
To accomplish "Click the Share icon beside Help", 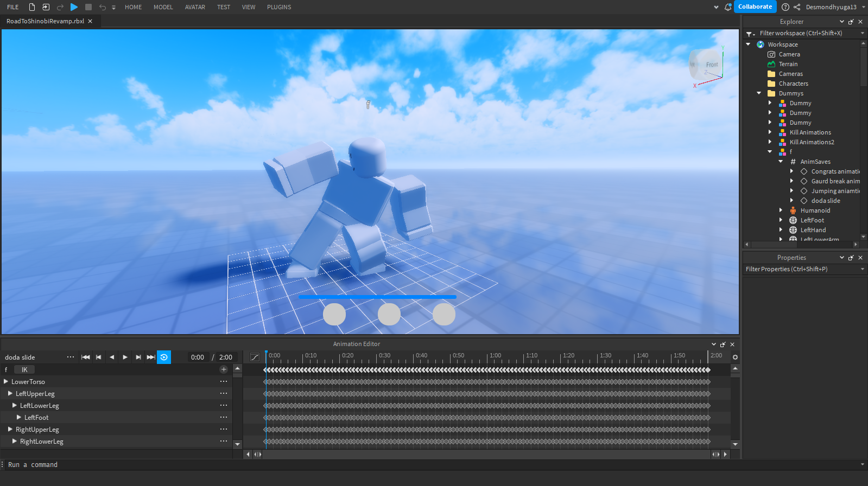I will (797, 7).
